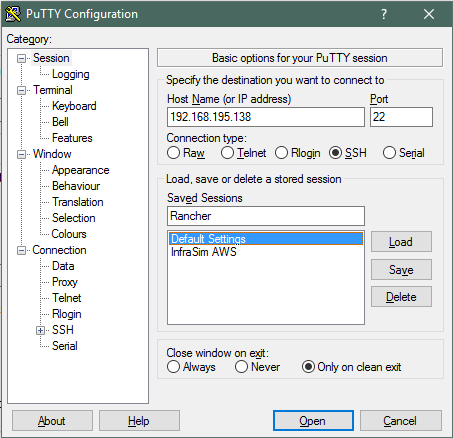Choose the Telnet connection type radio
453x438 pixels.
click(x=227, y=153)
